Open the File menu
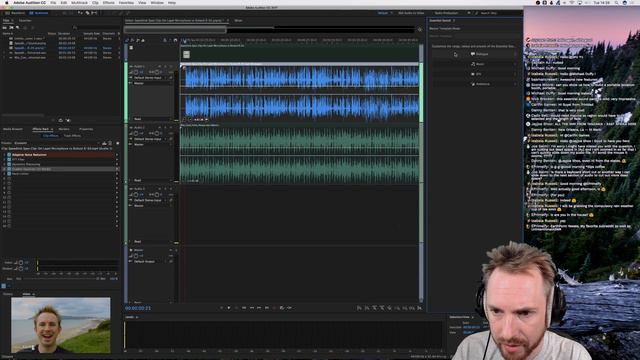Viewport: 640px width, 360px height. tap(53, 2)
